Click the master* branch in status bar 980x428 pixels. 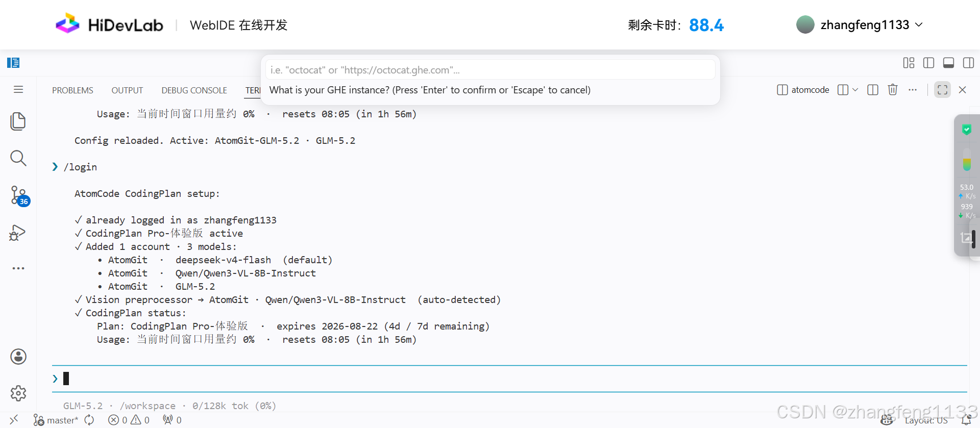pyautogui.click(x=56, y=420)
